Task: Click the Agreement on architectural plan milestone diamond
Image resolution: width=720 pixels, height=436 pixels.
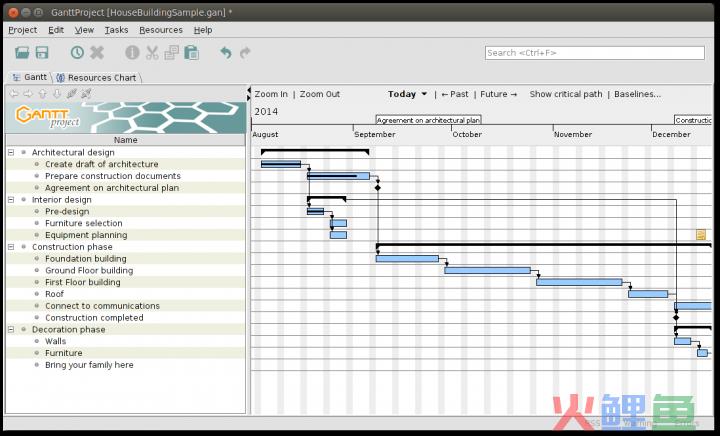Action: pos(377,188)
